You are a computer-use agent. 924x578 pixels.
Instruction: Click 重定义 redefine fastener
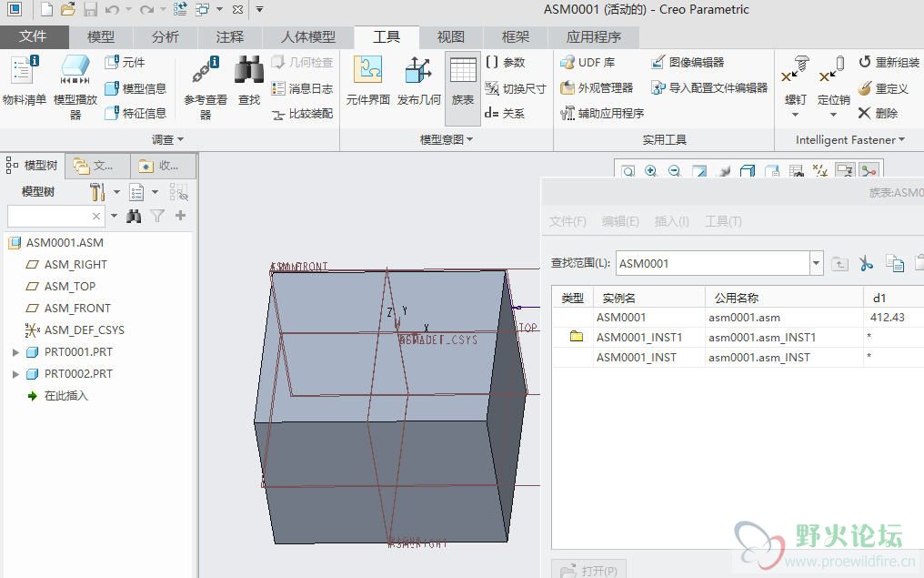[883, 88]
